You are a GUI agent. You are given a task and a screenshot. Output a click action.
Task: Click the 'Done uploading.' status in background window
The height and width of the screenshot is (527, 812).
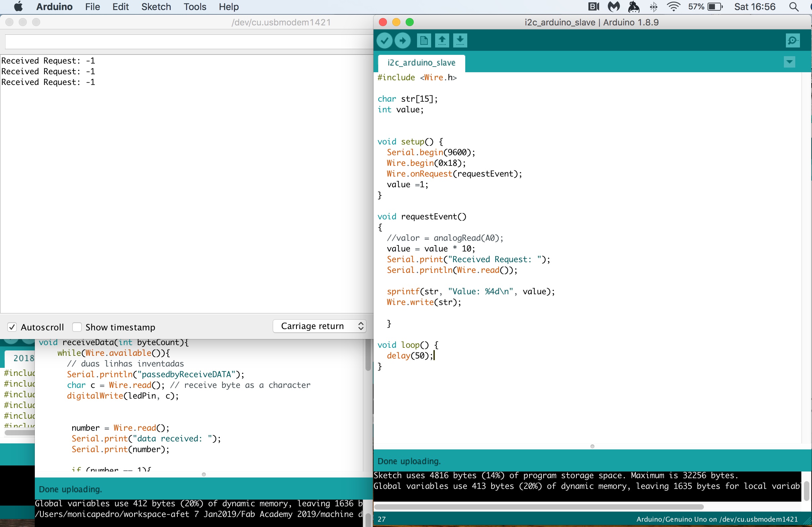point(71,489)
